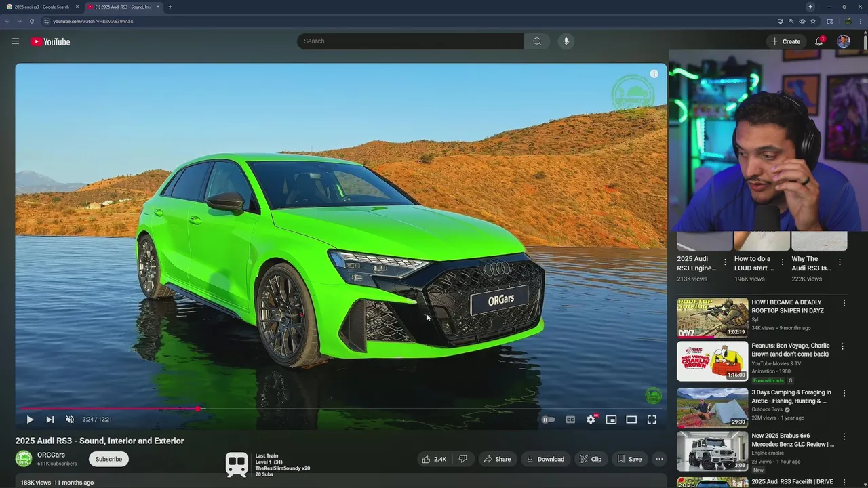The width and height of the screenshot is (868, 488).
Task: Seek using the red video progress bar
Action: (x=341, y=409)
